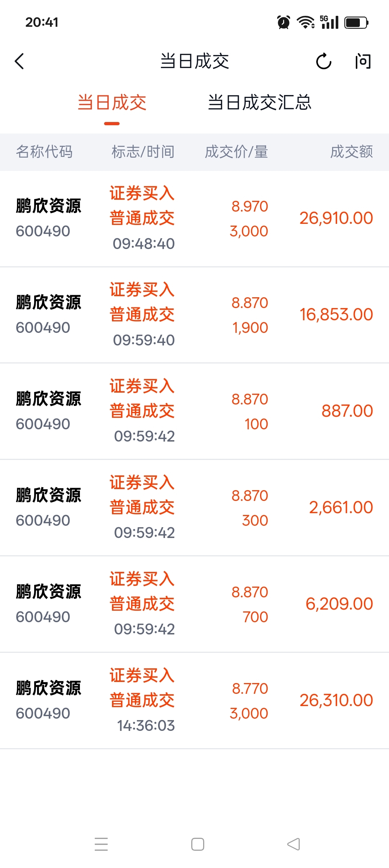The height and width of the screenshot is (868, 389).
Task: Tap the 成交价/量 column header
Action: click(236, 152)
